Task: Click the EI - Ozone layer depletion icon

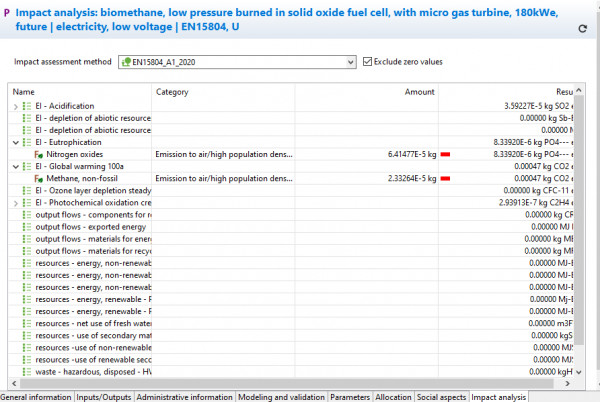Action: tap(27, 190)
